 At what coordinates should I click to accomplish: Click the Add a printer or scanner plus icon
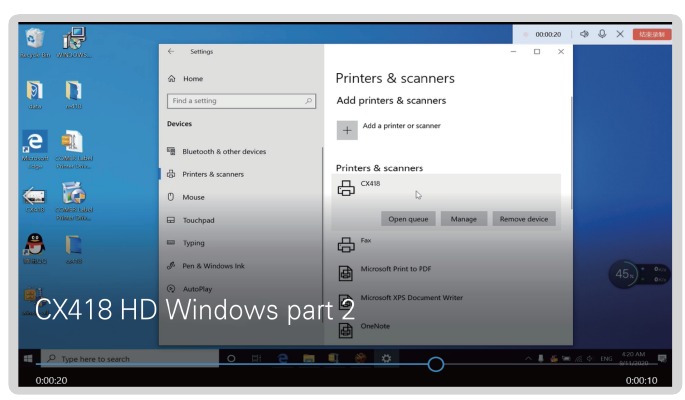tap(347, 130)
